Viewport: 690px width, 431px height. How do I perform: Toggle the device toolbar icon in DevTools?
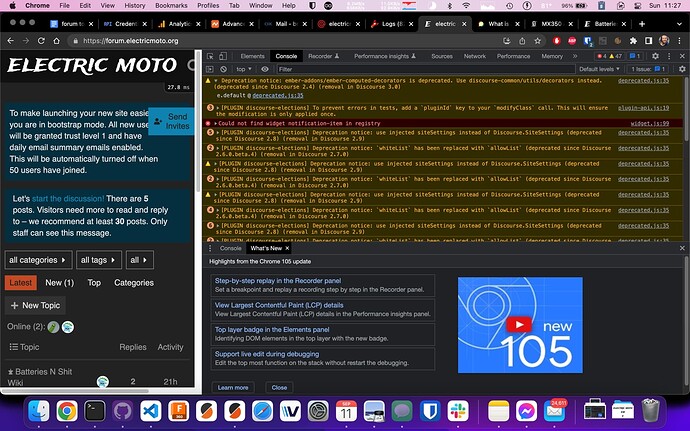pyautogui.click(x=223, y=56)
